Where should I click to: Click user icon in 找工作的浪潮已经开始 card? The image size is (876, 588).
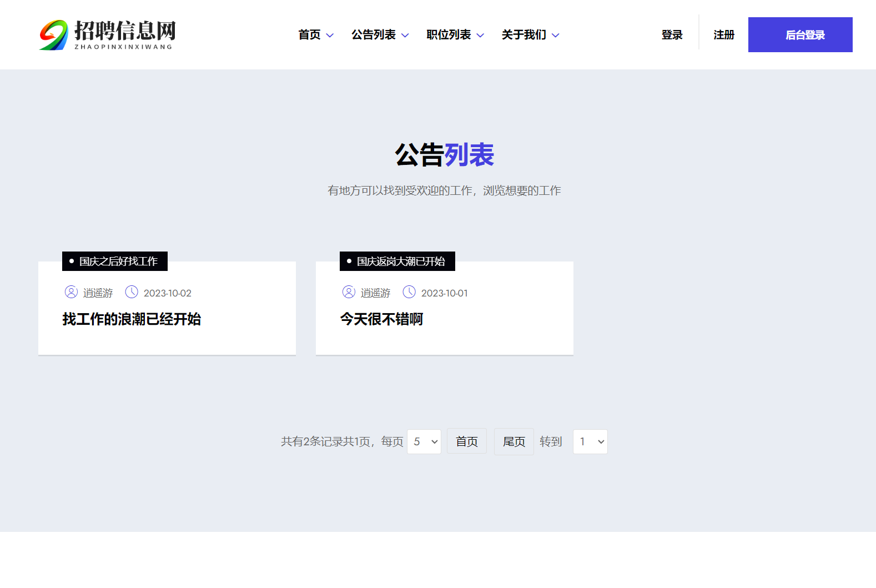71,292
